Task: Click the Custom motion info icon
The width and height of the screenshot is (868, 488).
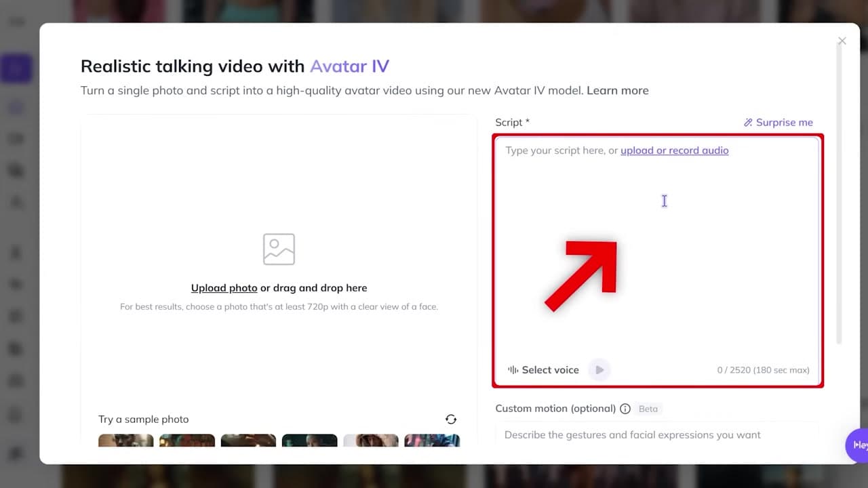Action: point(625,409)
